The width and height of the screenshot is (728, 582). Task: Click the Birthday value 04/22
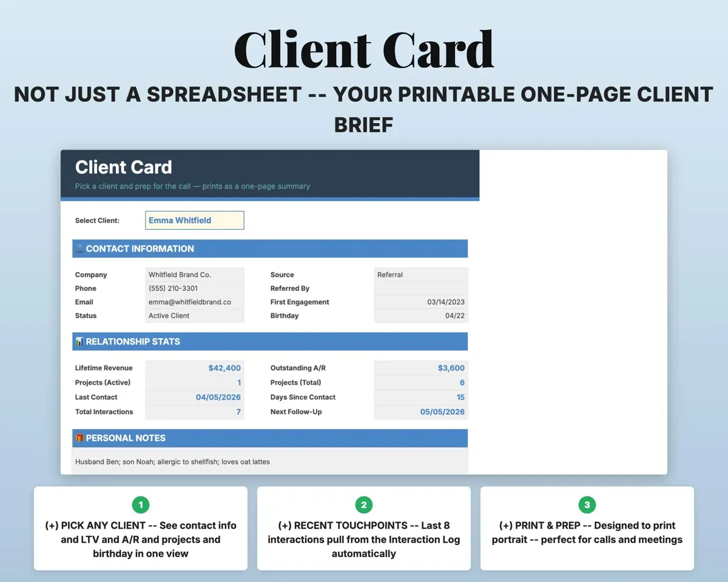421,316
